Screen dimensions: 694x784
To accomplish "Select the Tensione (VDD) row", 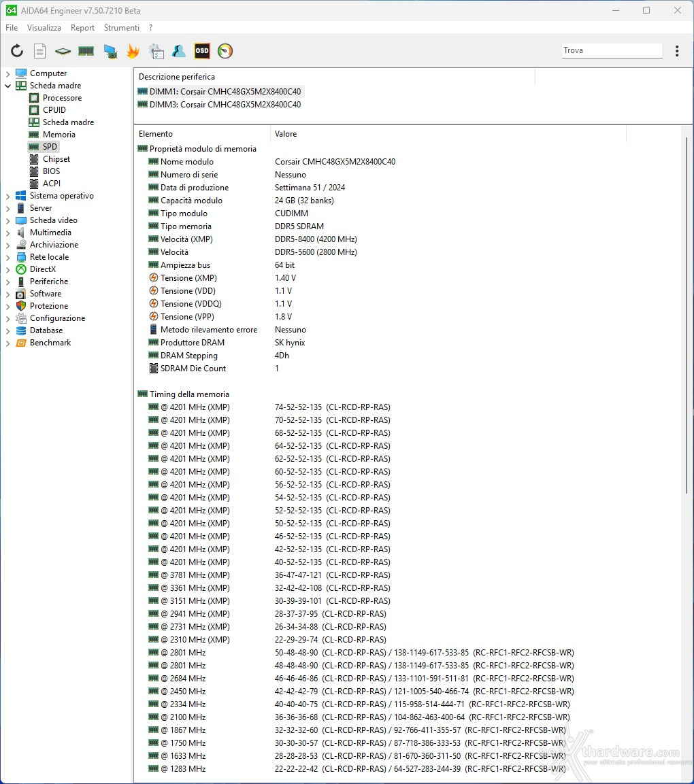I will click(220, 291).
